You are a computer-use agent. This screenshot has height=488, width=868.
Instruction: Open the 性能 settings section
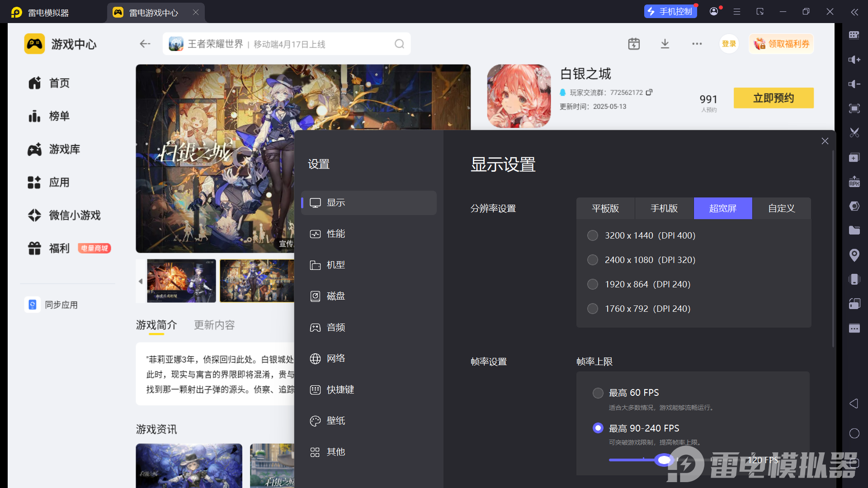point(336,234)
